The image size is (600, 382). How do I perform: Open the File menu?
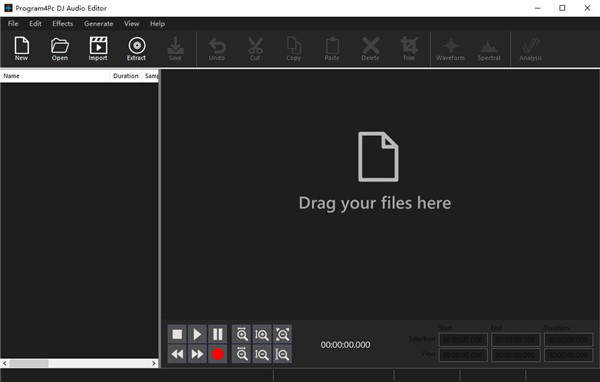(13, 24)
